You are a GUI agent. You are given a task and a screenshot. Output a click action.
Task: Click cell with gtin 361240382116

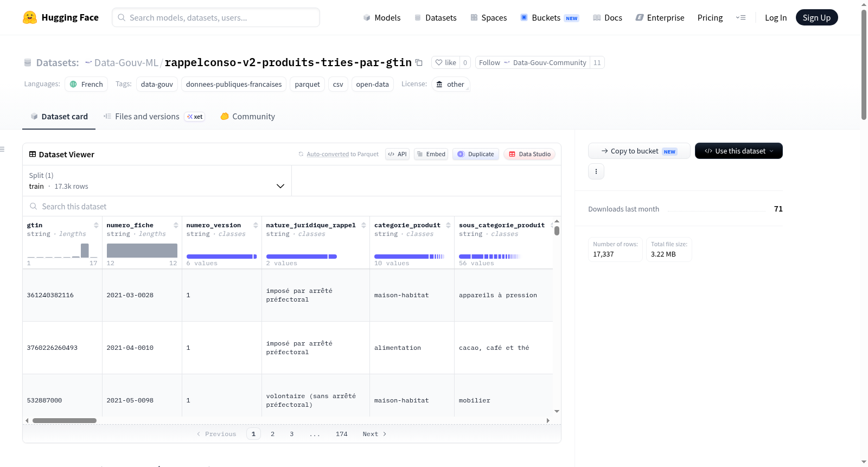[x=62, y=295]
